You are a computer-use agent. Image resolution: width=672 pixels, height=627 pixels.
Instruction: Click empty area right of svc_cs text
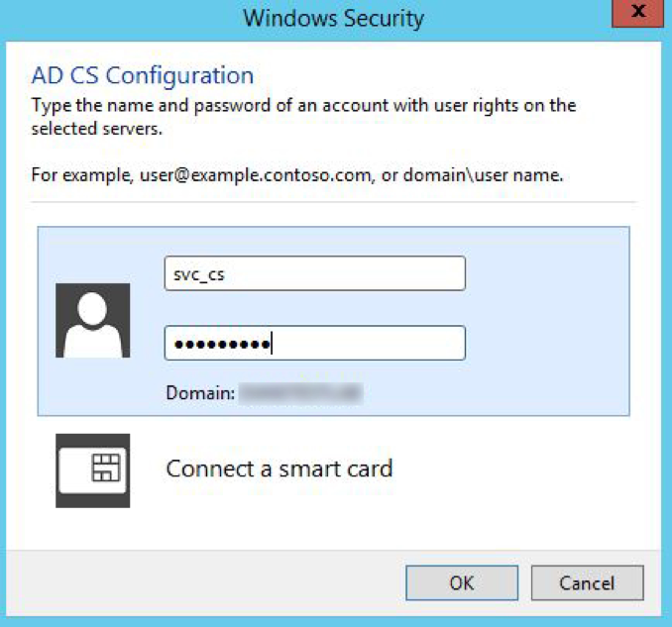tap(343, 273)
